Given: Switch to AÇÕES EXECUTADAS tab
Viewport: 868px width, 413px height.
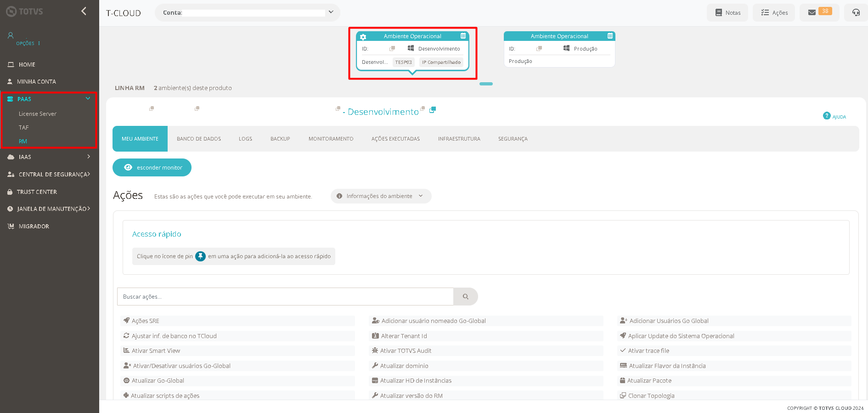Looking at the screenshot, I should pyautogui.click(x=395, y=139).
